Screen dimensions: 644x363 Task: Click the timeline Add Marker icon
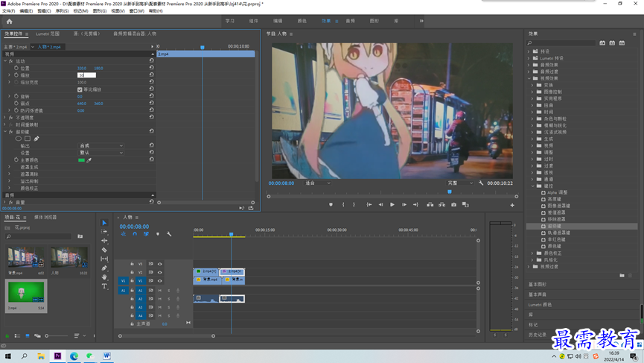[158, 234]
